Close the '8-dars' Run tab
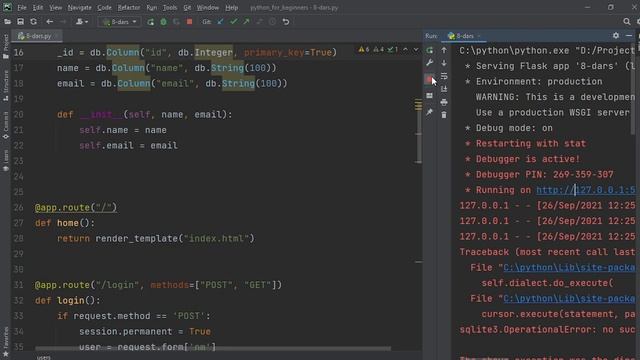 (479, 36)
